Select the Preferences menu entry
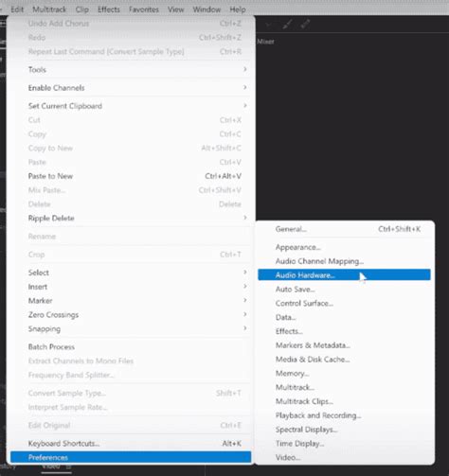The image size is (449, 476). (131, 457)
